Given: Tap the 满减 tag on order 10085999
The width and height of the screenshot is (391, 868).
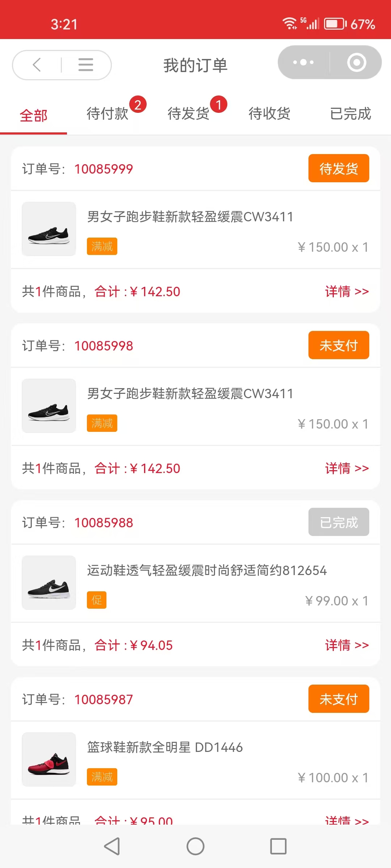Looking at the screenshot, I should click(102, 247).
